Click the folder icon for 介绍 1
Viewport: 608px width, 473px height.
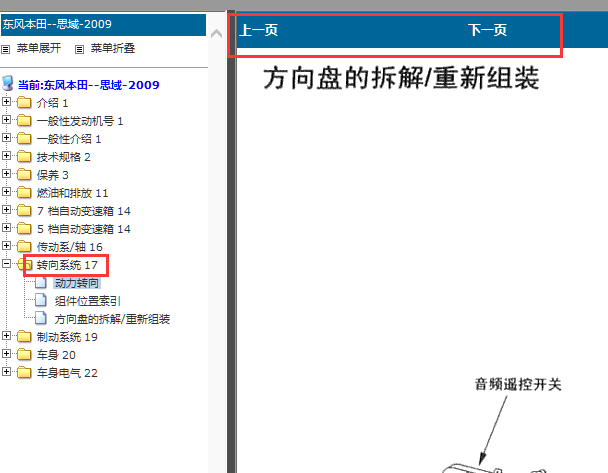tap(24, 103)
